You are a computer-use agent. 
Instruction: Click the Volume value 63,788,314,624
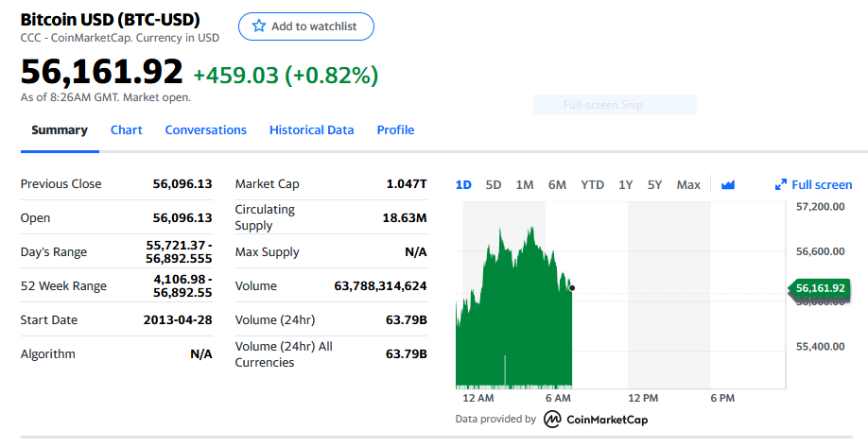click(x=380, y=286)
